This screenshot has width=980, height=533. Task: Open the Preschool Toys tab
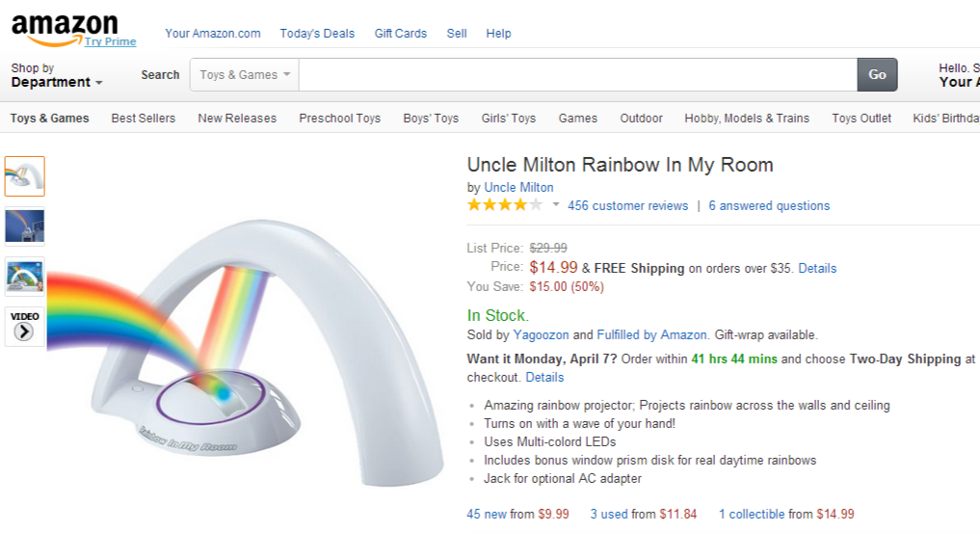339,119
